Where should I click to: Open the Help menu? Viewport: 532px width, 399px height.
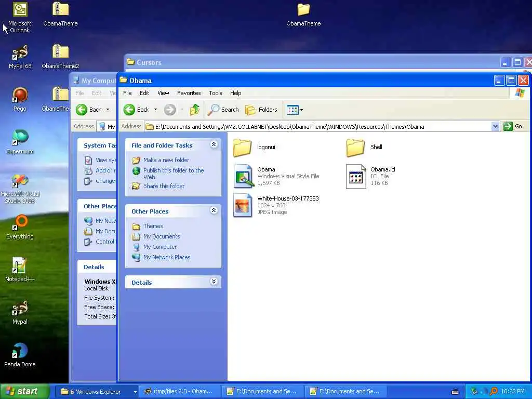[235, 93]
